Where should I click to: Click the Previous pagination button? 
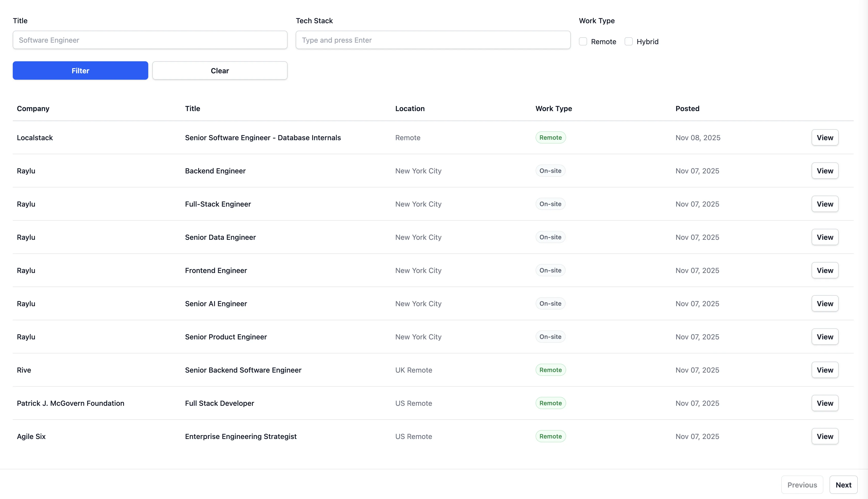click(802, 485)
